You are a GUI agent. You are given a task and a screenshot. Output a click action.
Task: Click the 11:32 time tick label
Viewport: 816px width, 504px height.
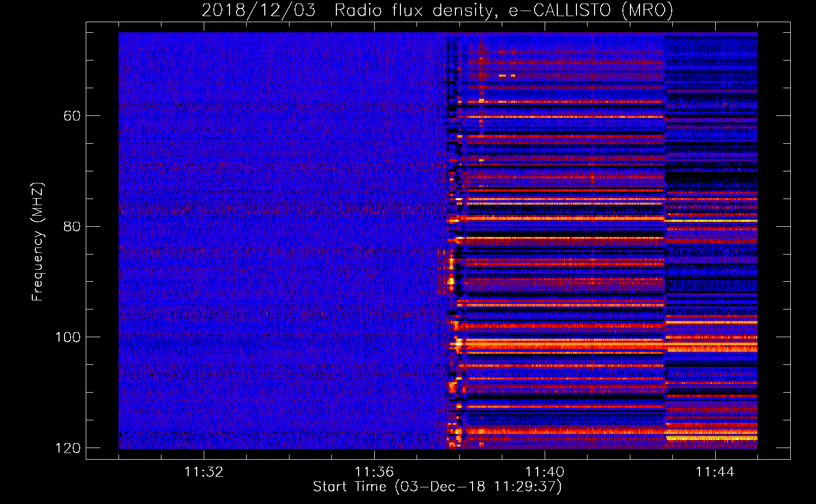(204, 472)
